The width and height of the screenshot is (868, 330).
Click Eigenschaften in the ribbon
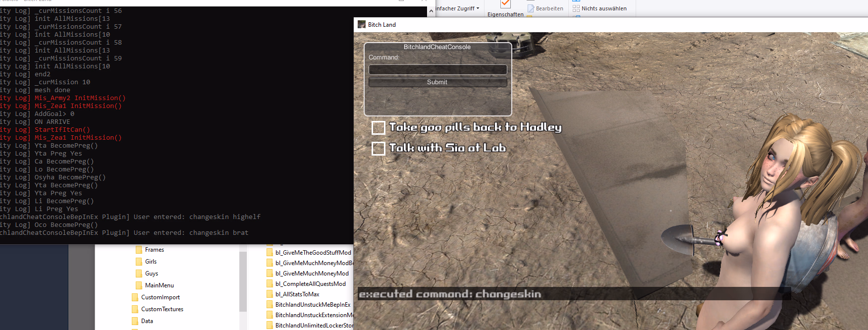point(505,14)
